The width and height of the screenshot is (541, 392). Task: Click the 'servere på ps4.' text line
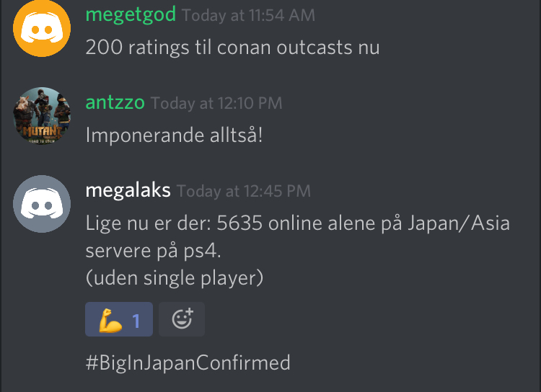click(x=153, y=251)
